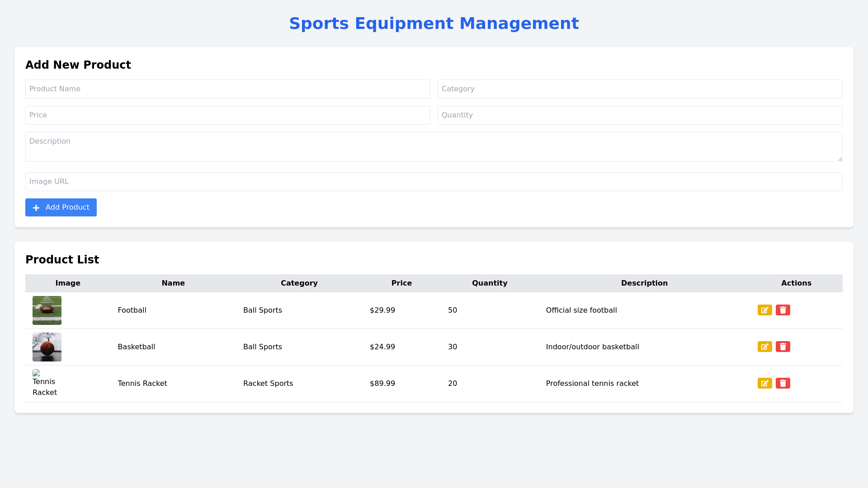Select the Basketball name cell
Screen dimensions: 868x488
click(173, 347)
